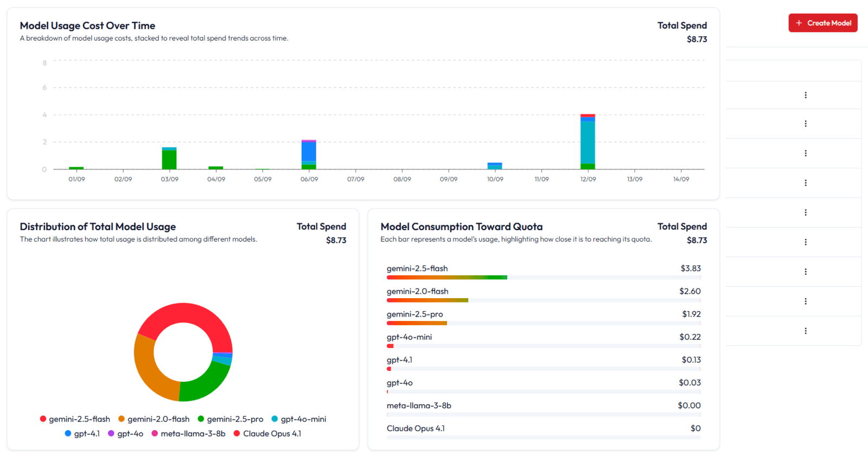Click the blue 06/09 bar in the cost chart
Screen dimensions: 868x454
309,151
